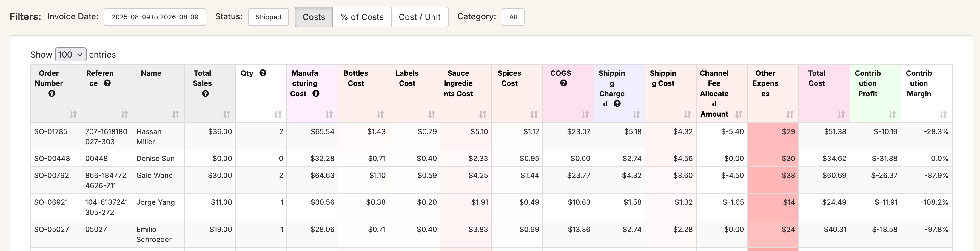This screenshot has height=251, width=980.
Task: Sort by Contribution Profit arrows
Action: 892,114
